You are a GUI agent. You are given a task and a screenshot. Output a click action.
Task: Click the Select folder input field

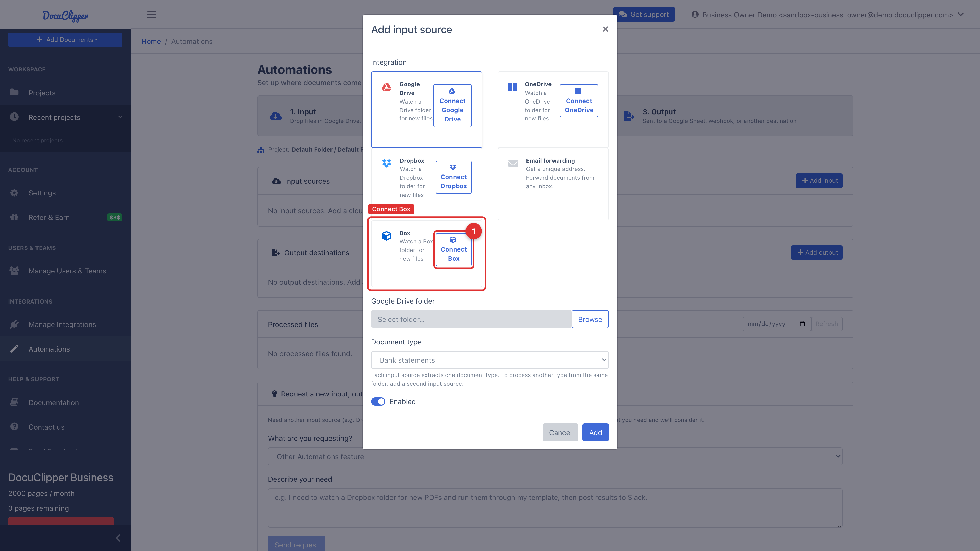471,319
